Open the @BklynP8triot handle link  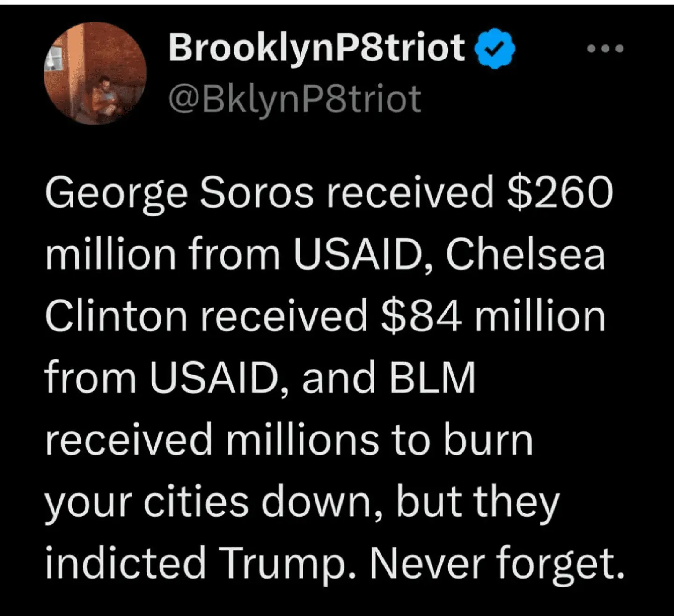295,99
